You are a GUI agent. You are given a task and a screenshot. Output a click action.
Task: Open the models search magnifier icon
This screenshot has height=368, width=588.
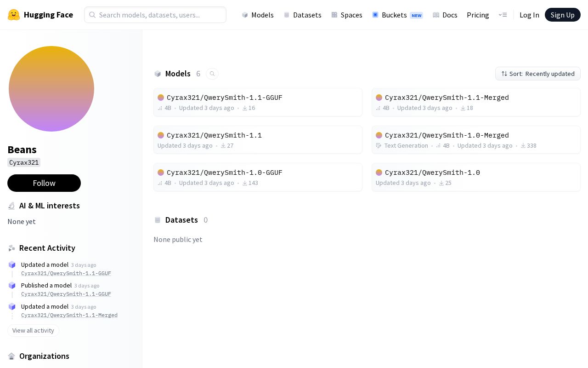point(212,74)
